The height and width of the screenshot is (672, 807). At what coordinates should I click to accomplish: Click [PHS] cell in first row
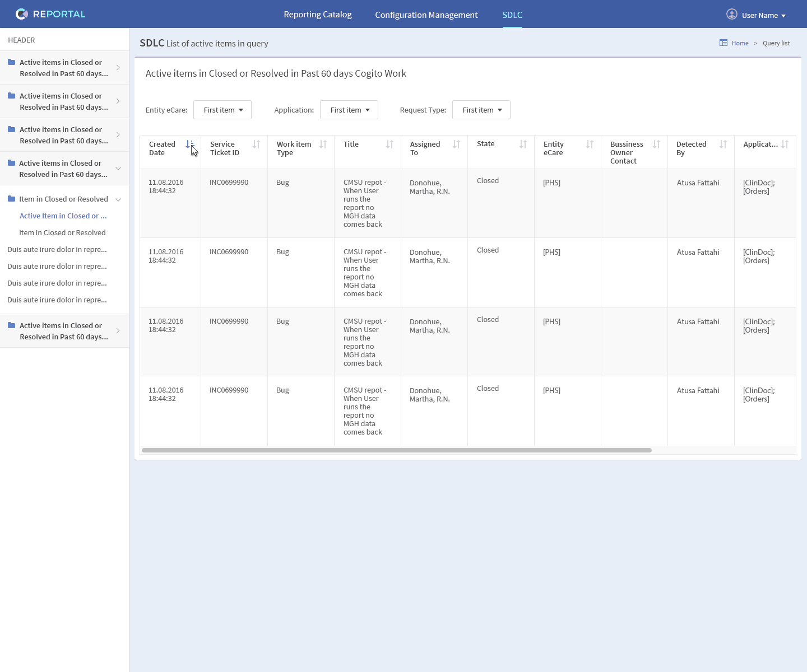[551, 183]
